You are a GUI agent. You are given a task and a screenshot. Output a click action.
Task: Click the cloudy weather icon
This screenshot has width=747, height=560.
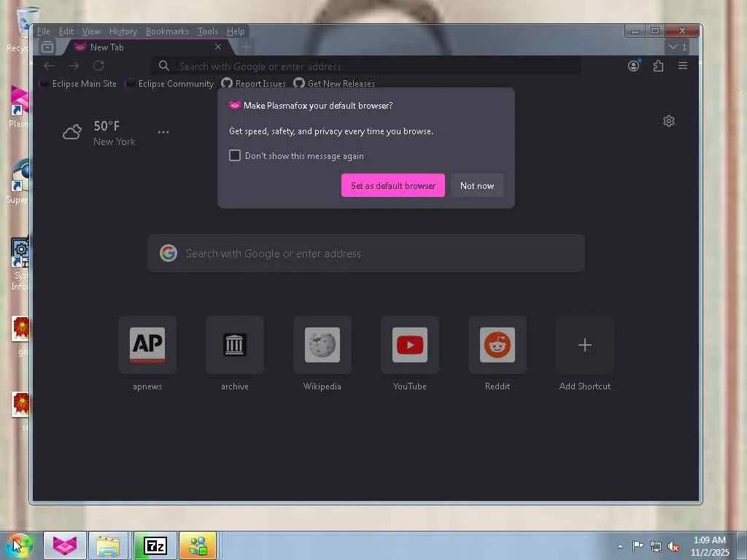click(x=72, y=132)
